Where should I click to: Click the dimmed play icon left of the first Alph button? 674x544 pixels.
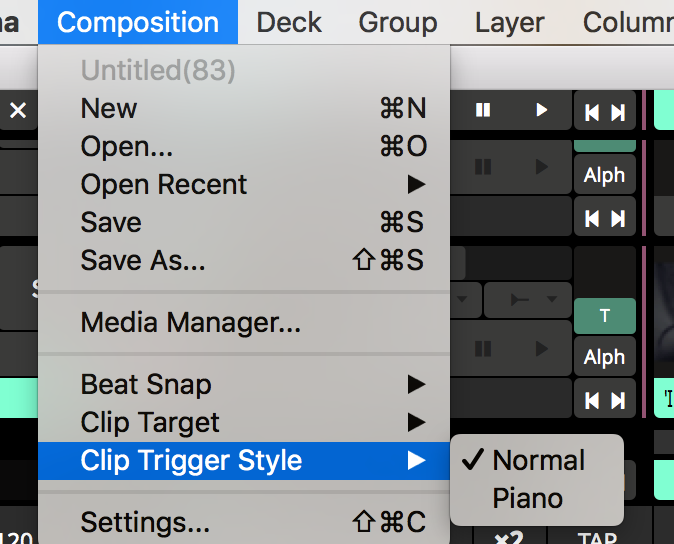541,166
